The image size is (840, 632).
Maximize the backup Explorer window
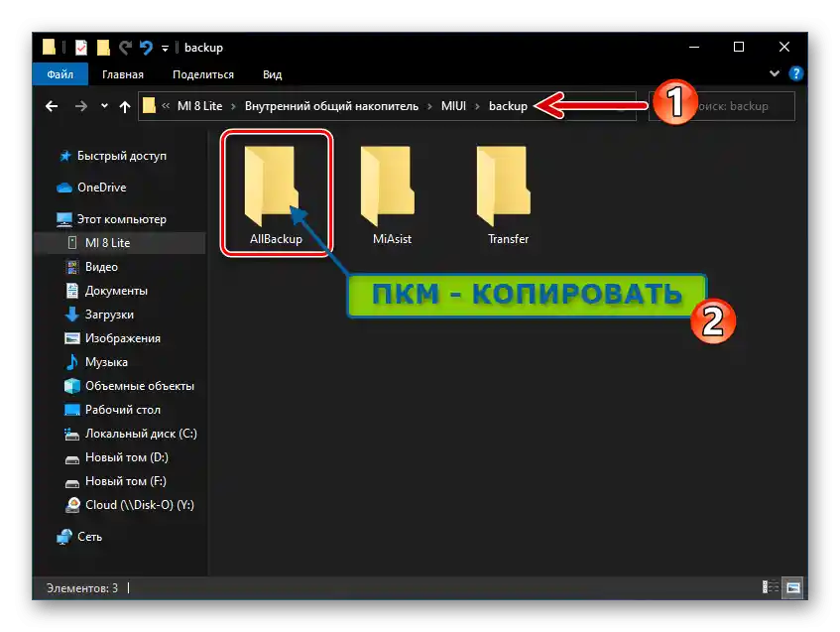point(739,48)
